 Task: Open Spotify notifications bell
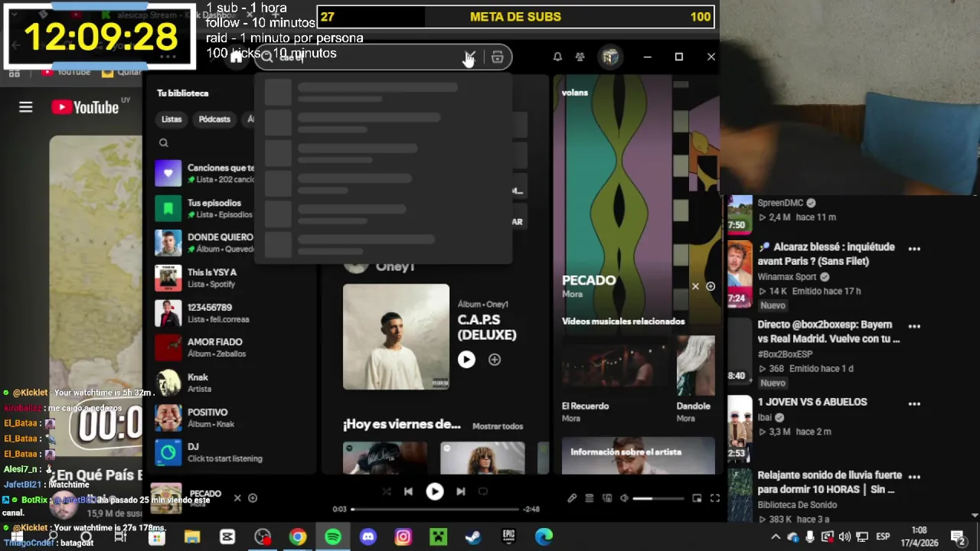click(x=557, y=57)
